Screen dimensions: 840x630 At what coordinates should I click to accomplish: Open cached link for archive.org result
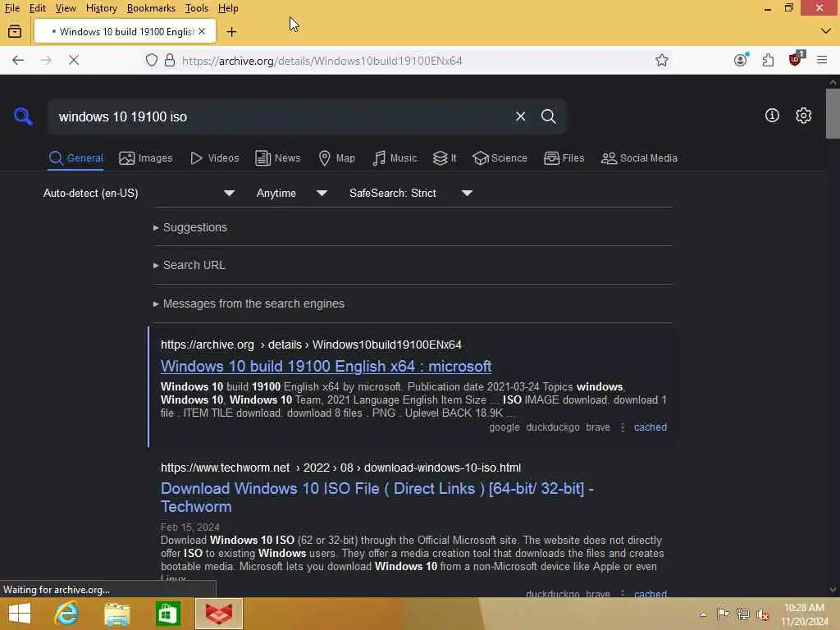(651, 427)
